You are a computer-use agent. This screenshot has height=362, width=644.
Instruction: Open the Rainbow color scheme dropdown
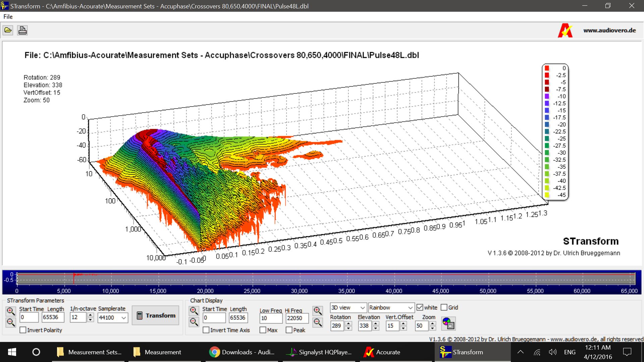pos(410,308)
